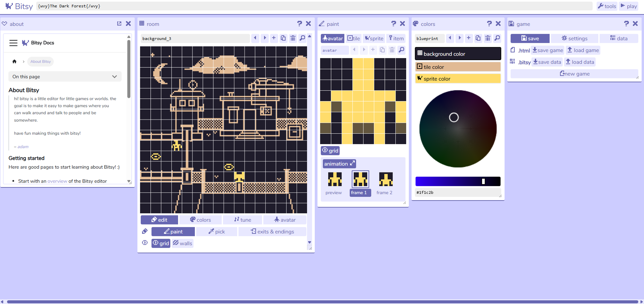
Task: Close the colors panel
Action: tap(498, 24)
